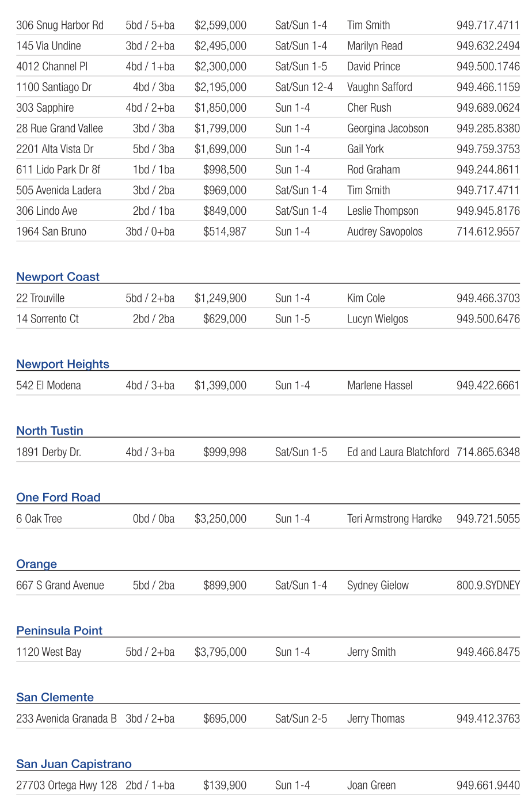Click the $998,500 price

point(225,170)
